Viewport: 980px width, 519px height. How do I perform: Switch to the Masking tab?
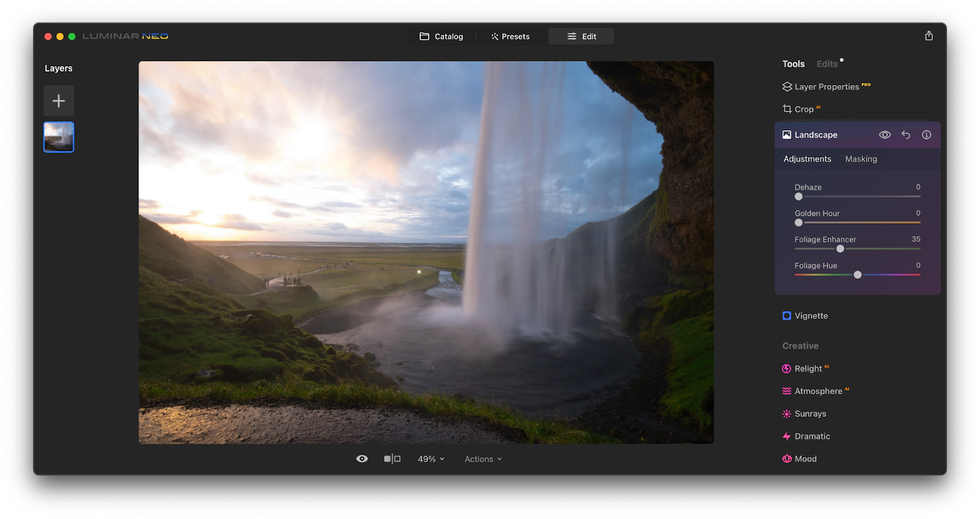(861, 159)
